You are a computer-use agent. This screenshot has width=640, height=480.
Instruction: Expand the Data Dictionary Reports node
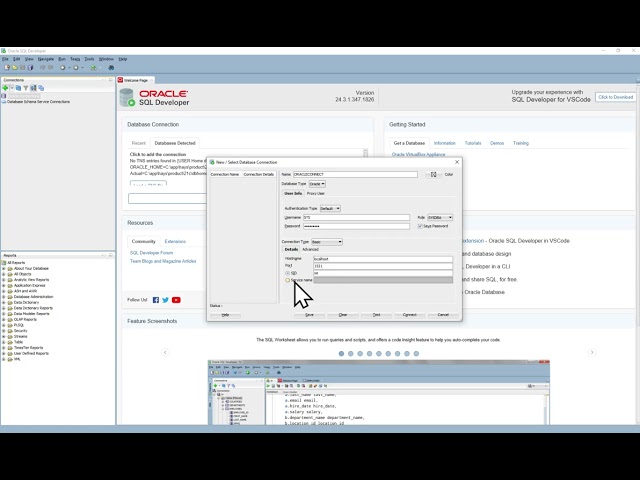point(4,308)
